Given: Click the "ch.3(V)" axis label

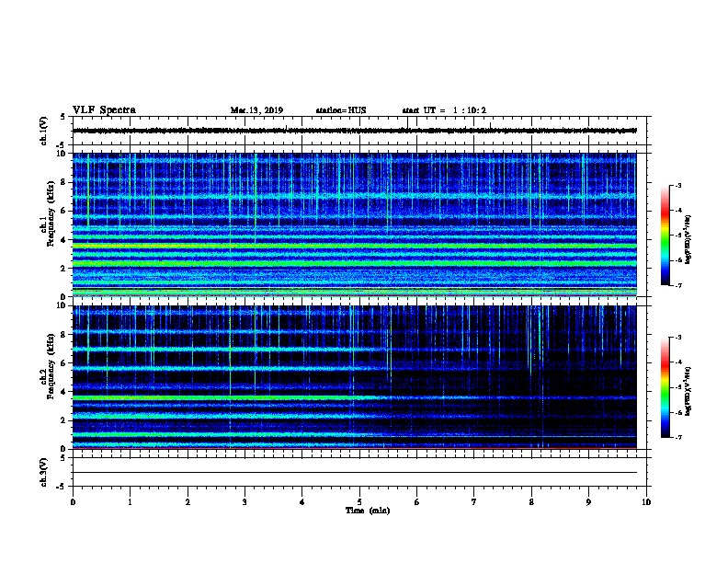Looking at the screenshot, I should pos(44,472).
